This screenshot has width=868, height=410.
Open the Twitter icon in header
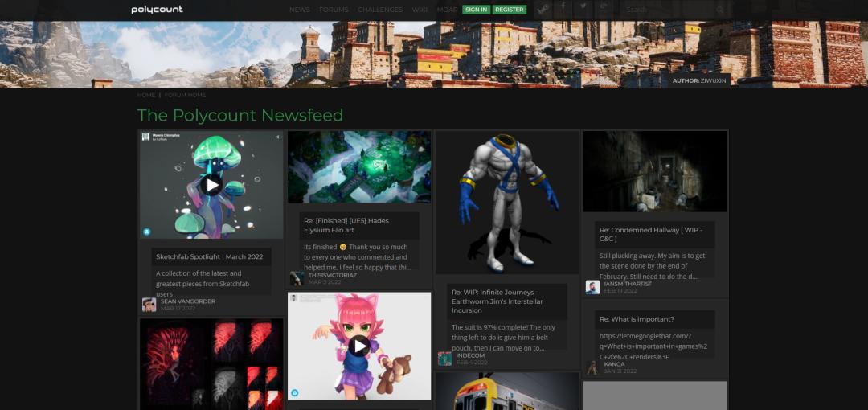pos(584,6)
